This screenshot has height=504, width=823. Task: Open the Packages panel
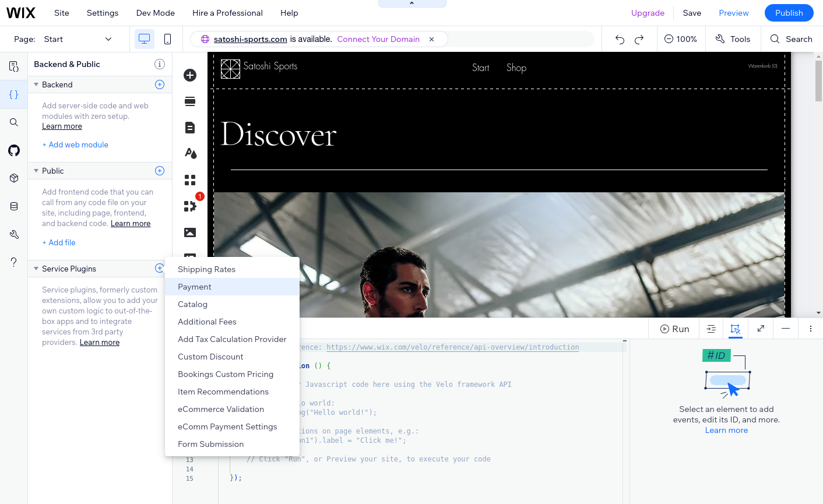(x=14, y=178)
